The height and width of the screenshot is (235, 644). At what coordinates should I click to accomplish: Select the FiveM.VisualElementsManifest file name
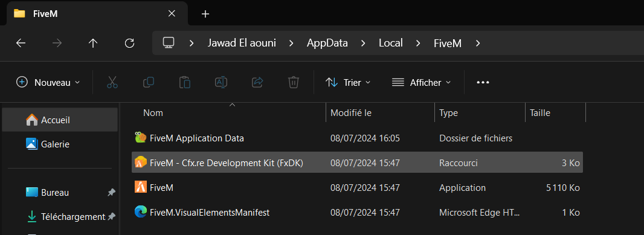point(210,212)
